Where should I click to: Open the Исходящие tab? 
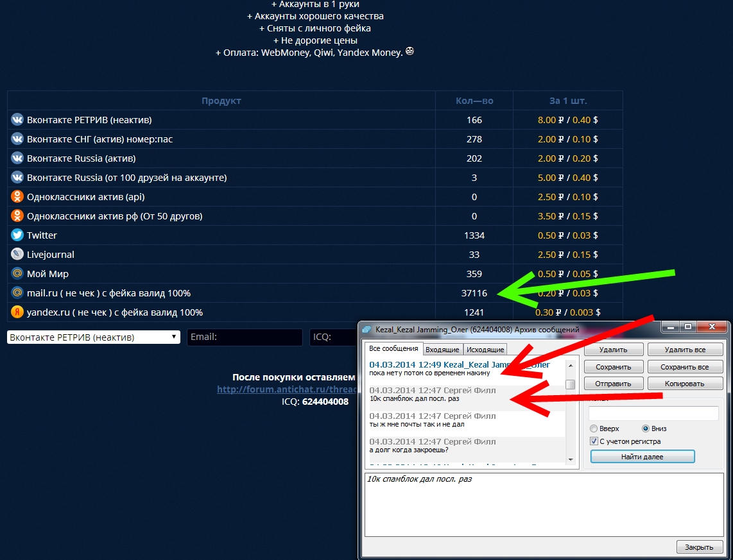click(485, 350)
